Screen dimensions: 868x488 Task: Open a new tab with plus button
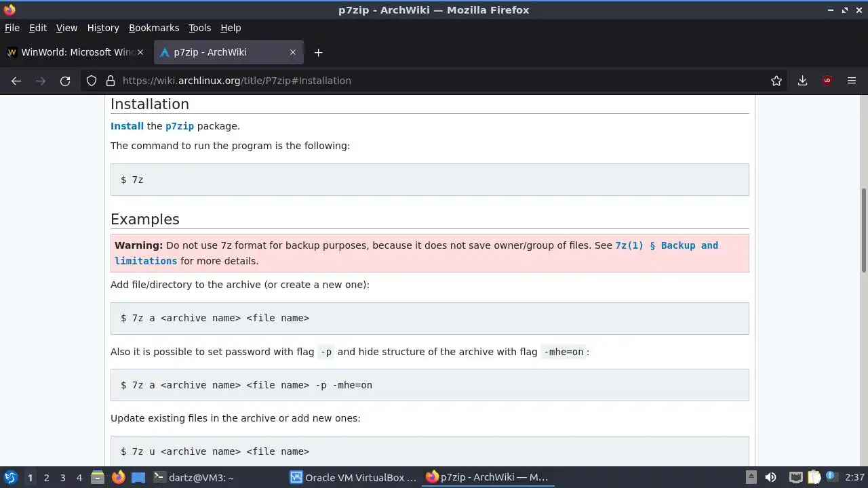pyautogui.click(x=318, y=52)
